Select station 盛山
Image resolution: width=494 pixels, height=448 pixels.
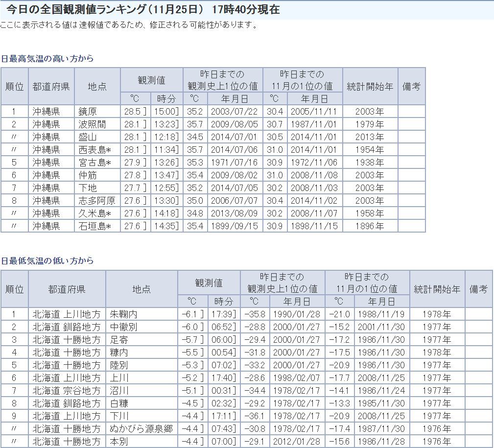coord(88,137)
